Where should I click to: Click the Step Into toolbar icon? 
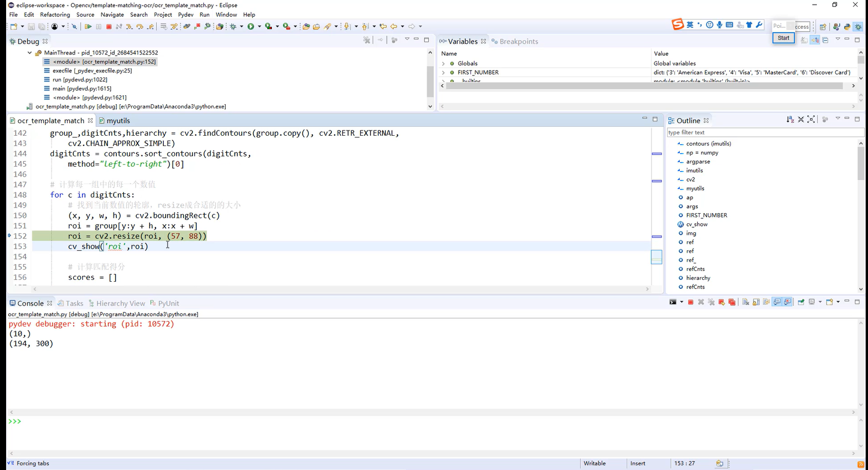click(129, 26)
